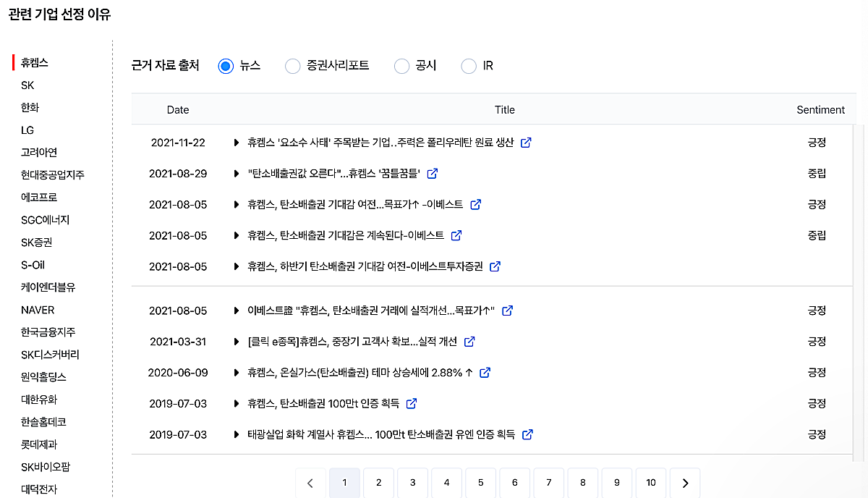The height and width of the screenshot is (498, 868).
Task: Go to page 2
Action: tap(378, 483)
